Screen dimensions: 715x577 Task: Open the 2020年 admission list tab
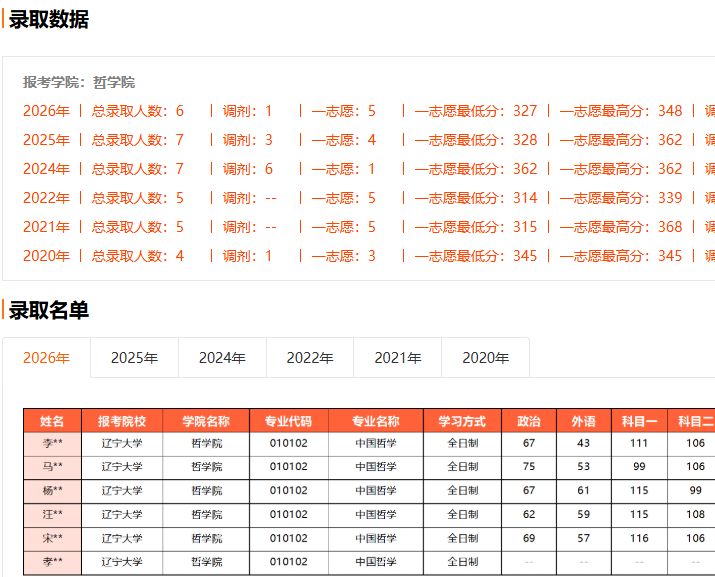[486, 358]
